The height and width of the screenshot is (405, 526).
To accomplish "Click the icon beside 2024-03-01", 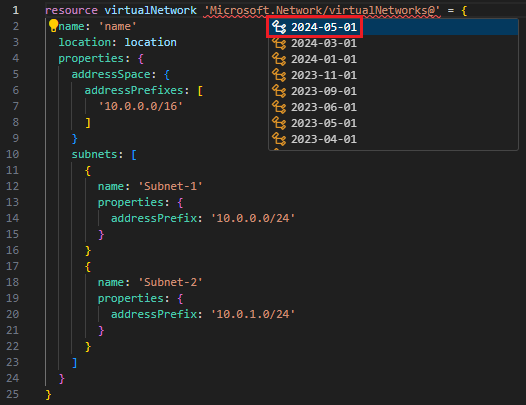I will tap(279, 43).
